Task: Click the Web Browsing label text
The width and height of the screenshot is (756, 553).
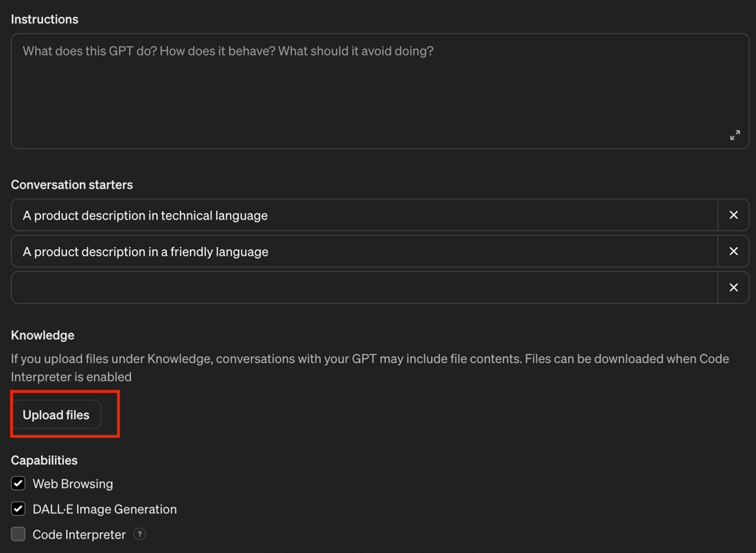Action: coord(73,484)
